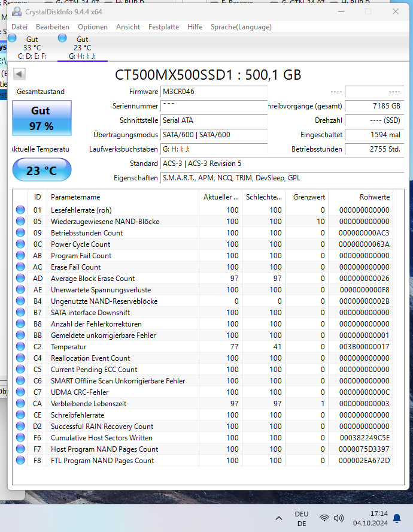Screen dimensions: 413x532
Task: Click the 23 °C temperature button
Action: point(42,170)
